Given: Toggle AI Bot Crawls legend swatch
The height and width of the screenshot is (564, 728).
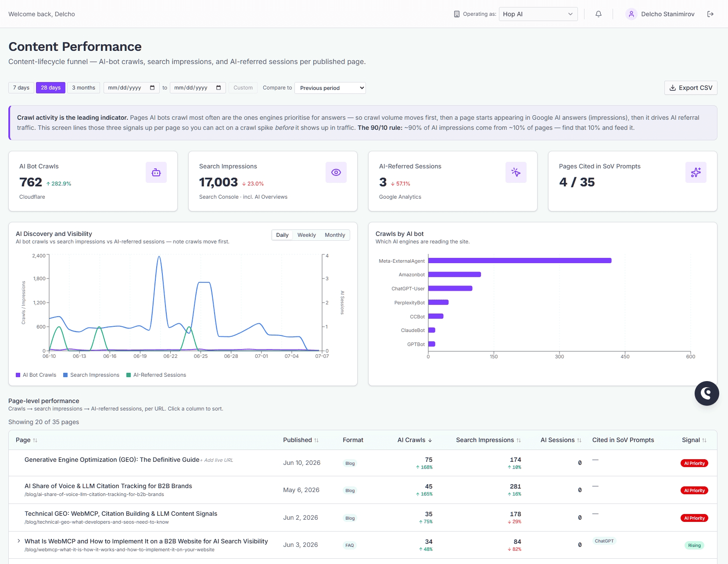Looking at the screenshot, I should pyautogui.click(x=18, y=375).
